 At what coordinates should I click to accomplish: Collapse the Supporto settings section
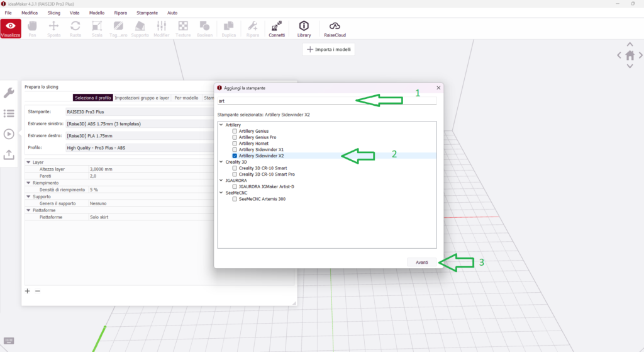tap(28, 196)
